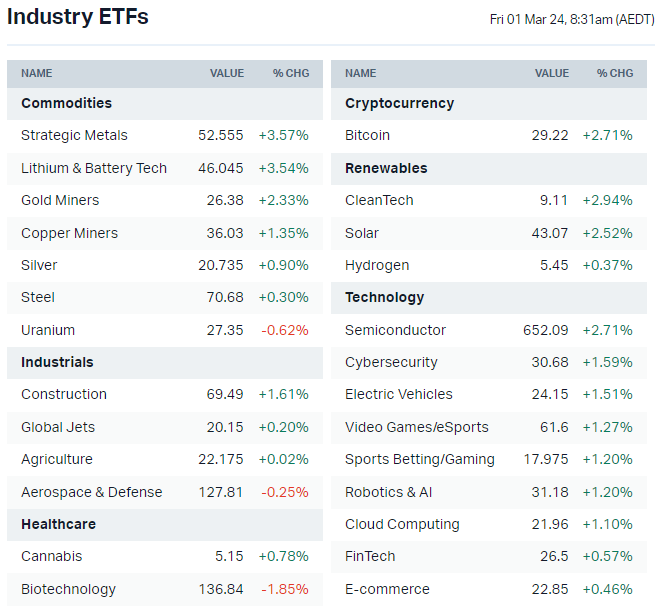Select the Gold Miners ETF

coord(60,200)
